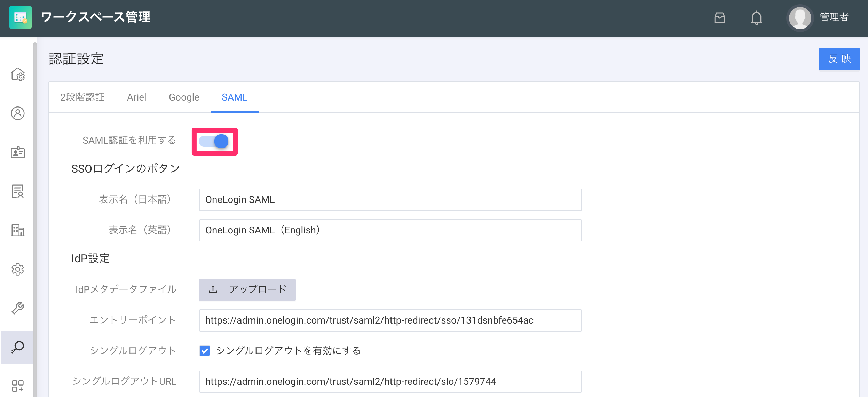This screenshot has height=397, width=868.
Task: Click the sidebar vertical scrollbar
Action: point(35,219)
